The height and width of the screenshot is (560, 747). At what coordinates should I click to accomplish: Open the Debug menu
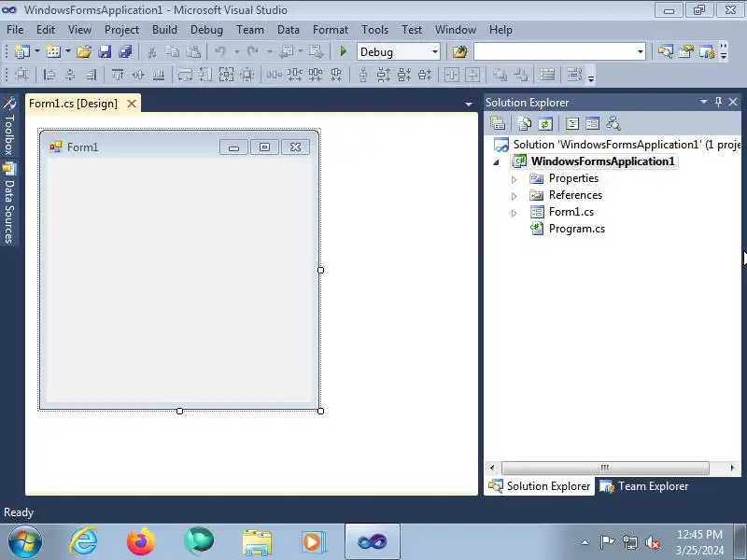click(x=206, y=30)
